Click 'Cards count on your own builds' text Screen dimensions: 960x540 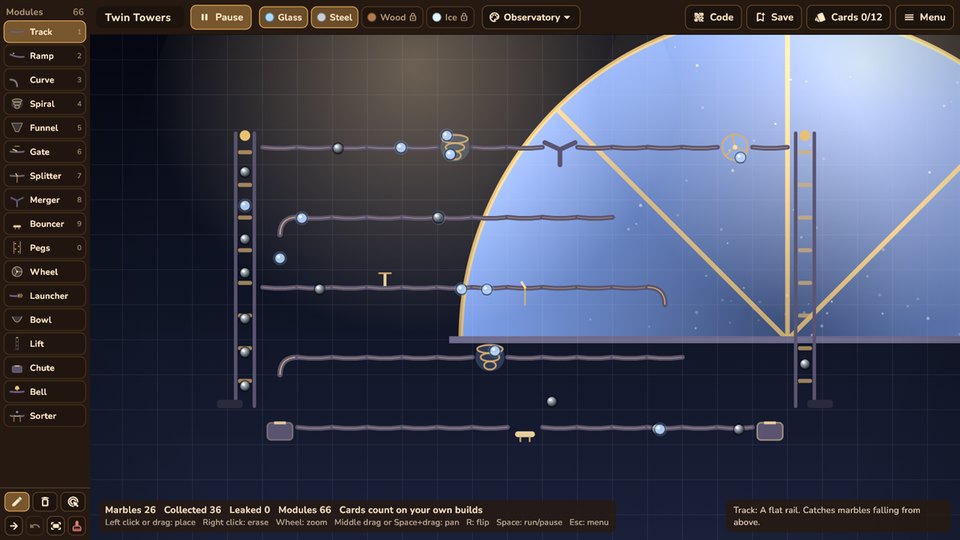click(411, 509)
